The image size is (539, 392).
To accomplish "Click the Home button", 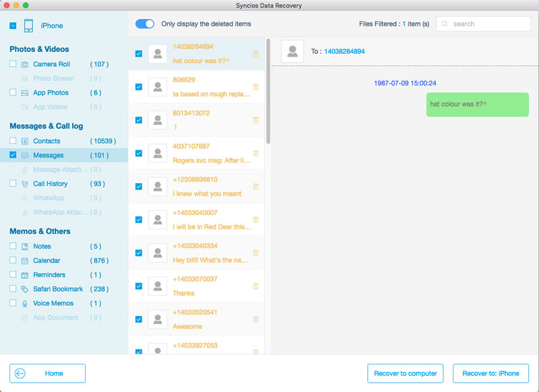I will coord(47,373).
